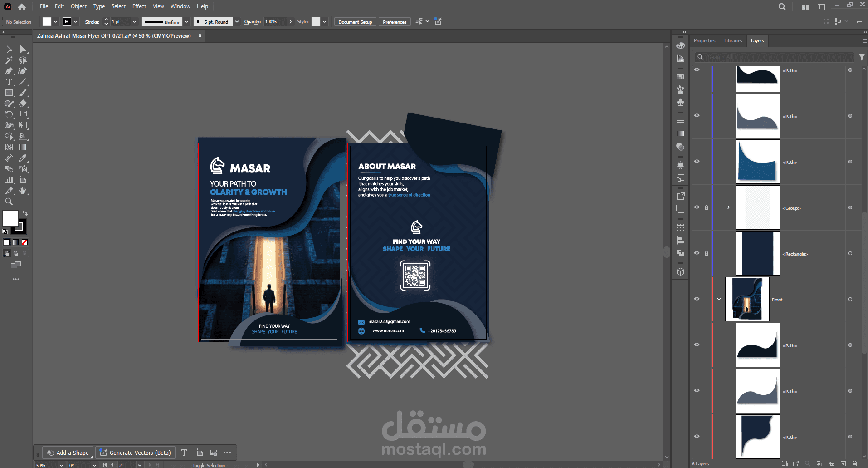
Task: Unlock the Group sublayer lock
Action: coord(707,207)
